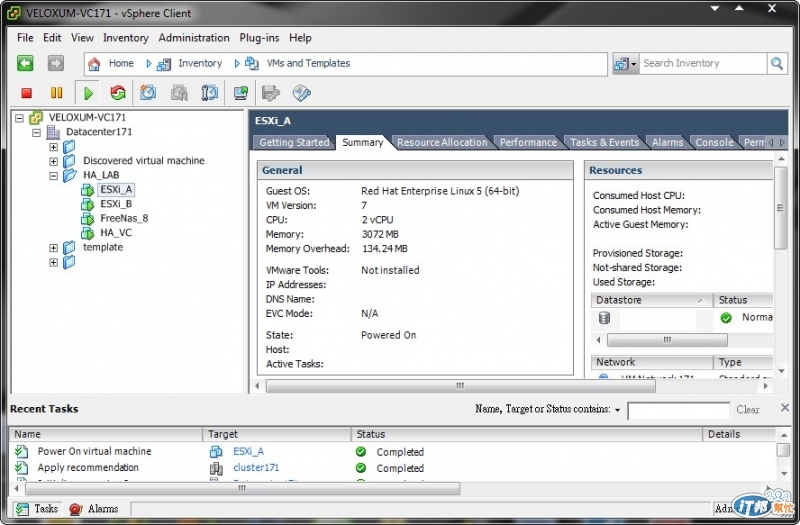Click VMs and Templates in breadcrumb
The image size is (800, 525).
point(308,63)
